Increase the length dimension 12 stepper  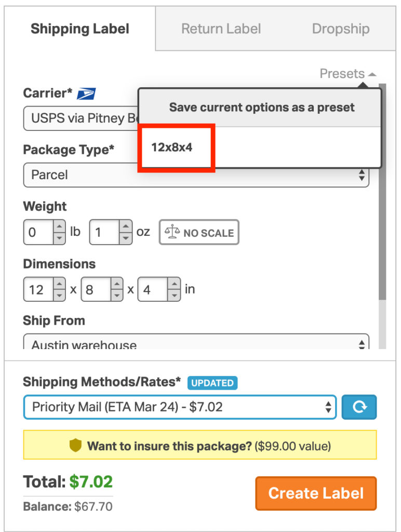59,284
